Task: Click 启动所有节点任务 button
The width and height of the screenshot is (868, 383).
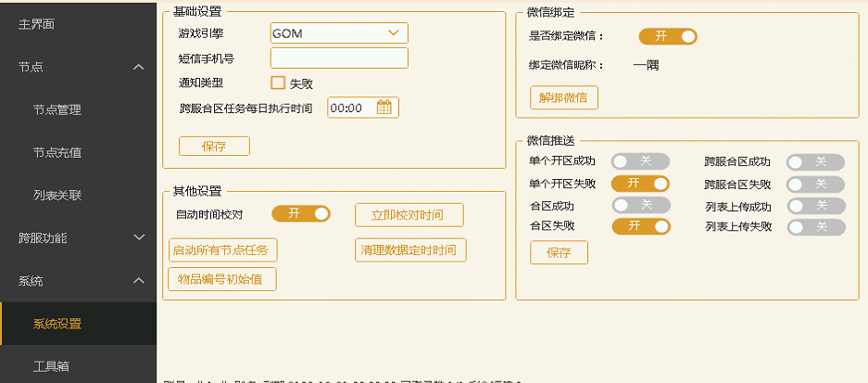Action: click(x=222, y=249)
